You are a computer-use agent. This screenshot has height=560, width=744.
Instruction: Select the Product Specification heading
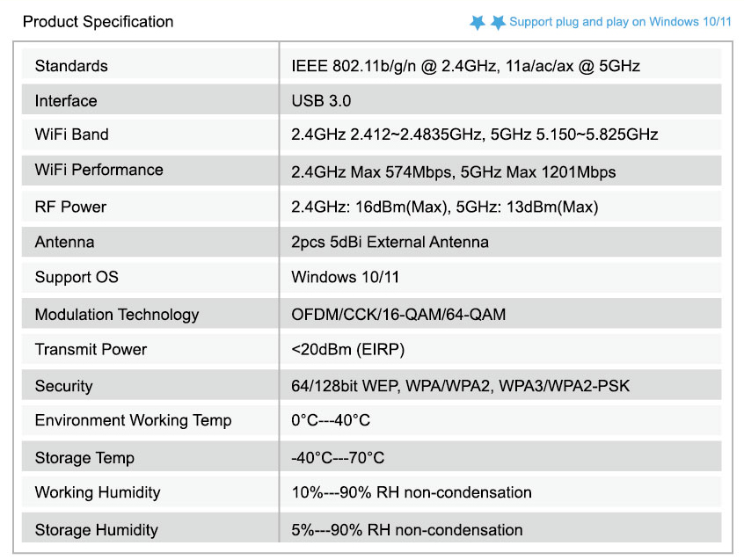click(98, 22)
